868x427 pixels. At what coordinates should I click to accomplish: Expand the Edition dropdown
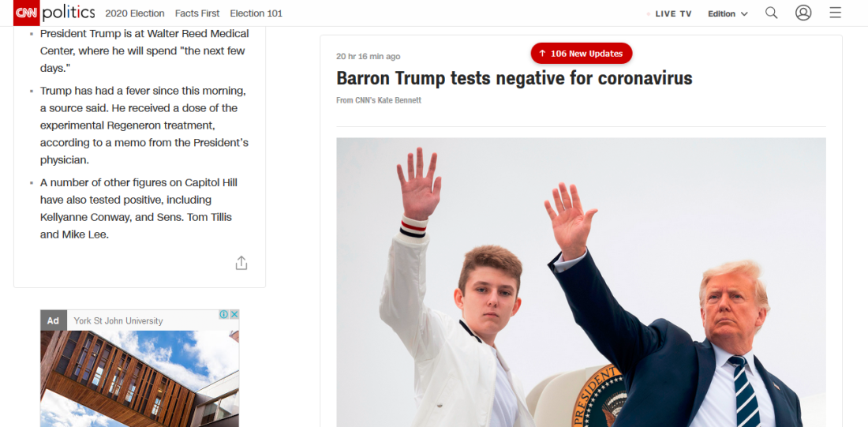(728, 14)
